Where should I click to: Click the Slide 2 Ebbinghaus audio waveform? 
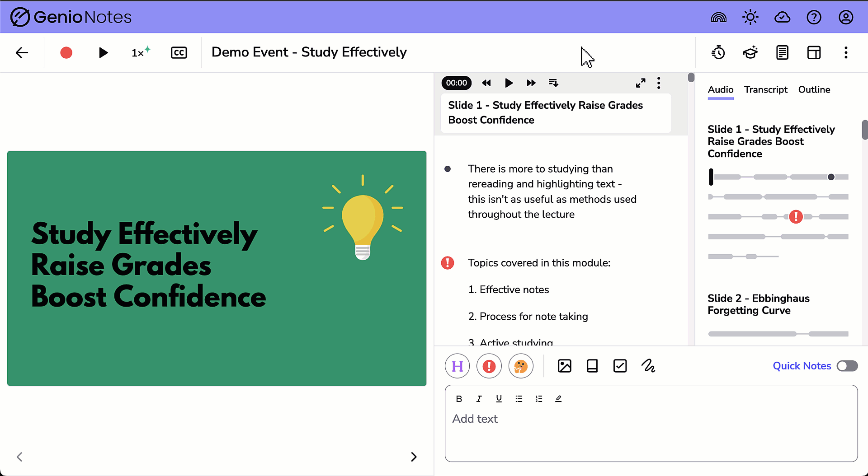(x=778, y=334)
